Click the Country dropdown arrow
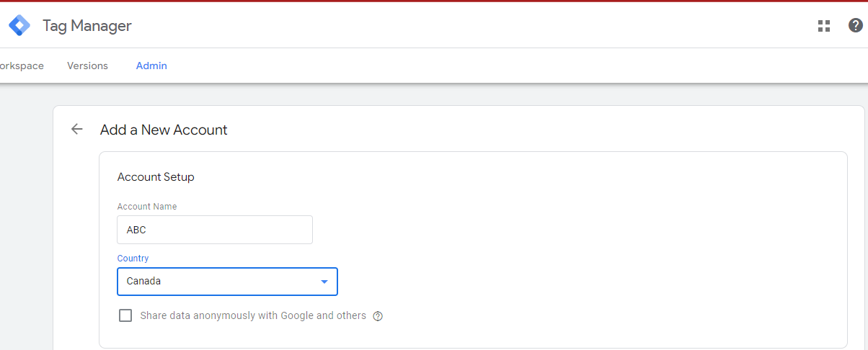The image size is (868, 350). coord(324,282)
